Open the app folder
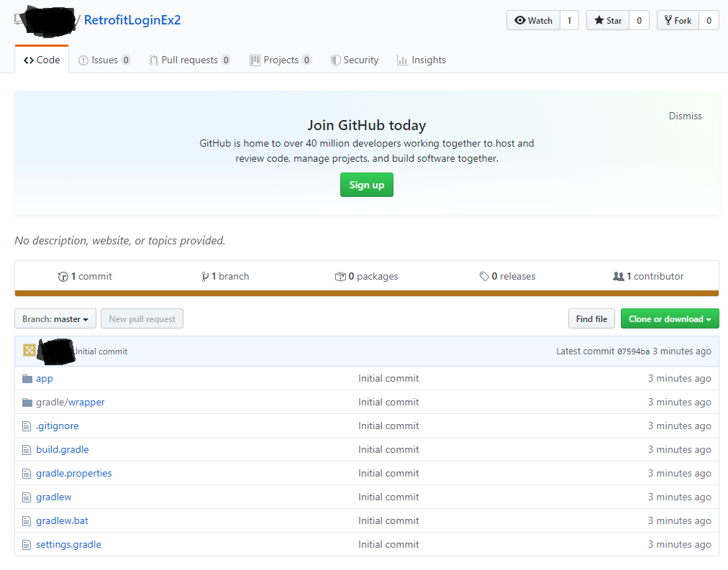Image resolution: width=728 pixels, height=570 pixels. click(x=45, y=379)
